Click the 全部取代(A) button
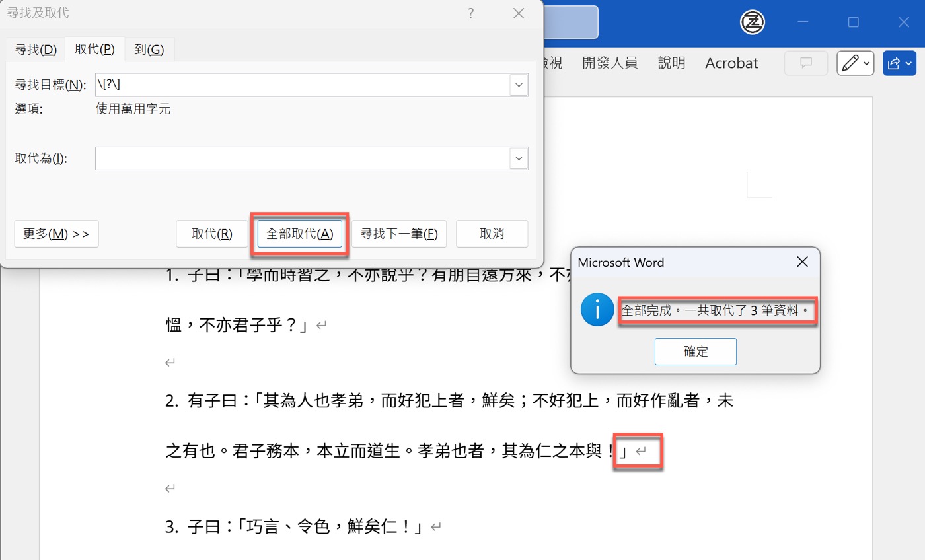The width and height of the screenshot is (925, 560). click(299, 234)
